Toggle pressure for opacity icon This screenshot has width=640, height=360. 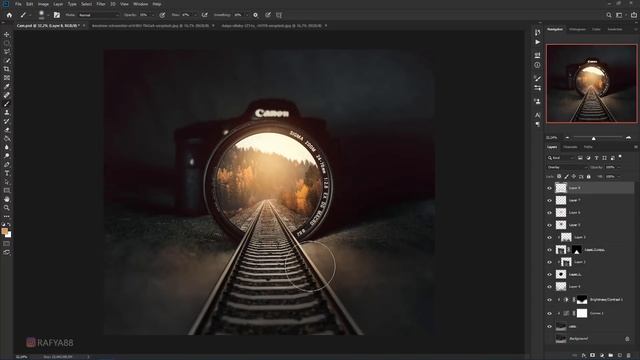pos(162,15)
